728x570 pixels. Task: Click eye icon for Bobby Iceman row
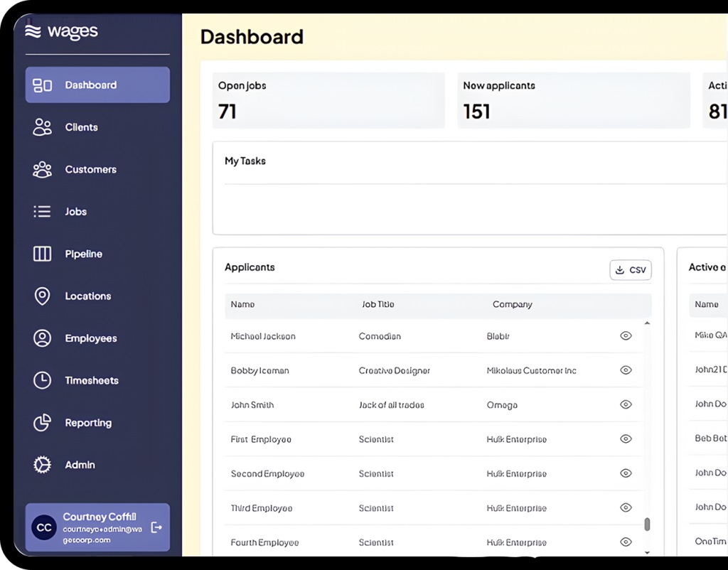(626, 370)
